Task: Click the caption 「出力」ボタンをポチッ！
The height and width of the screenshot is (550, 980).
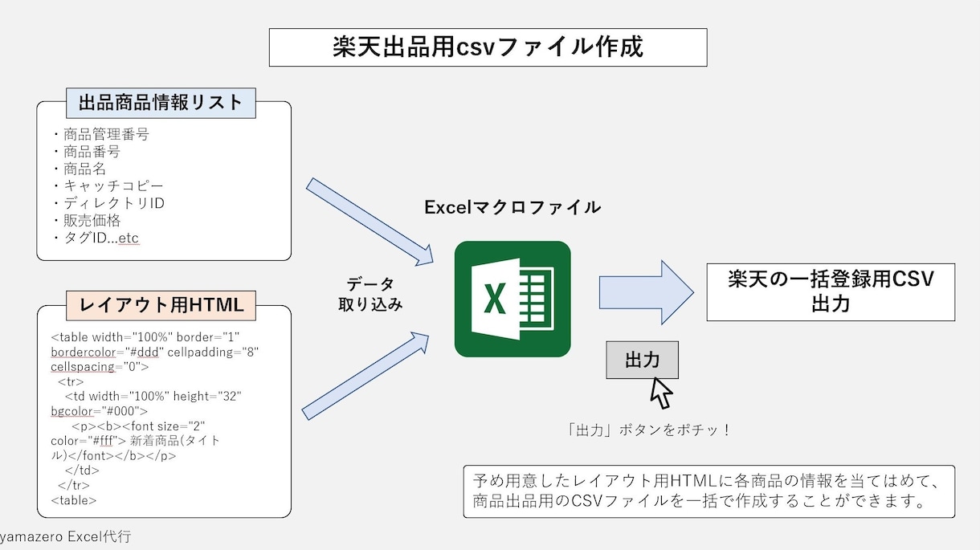Action: tap(649, 430)
